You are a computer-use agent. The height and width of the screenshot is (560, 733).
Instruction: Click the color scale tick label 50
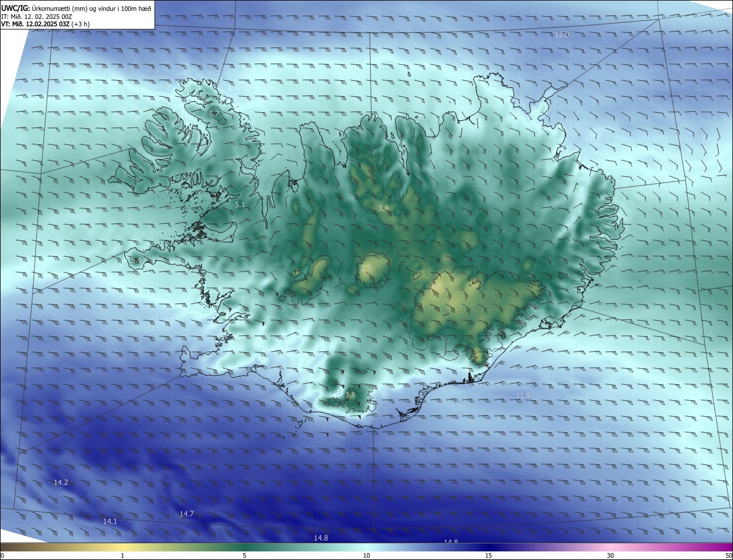coord(728,556)
